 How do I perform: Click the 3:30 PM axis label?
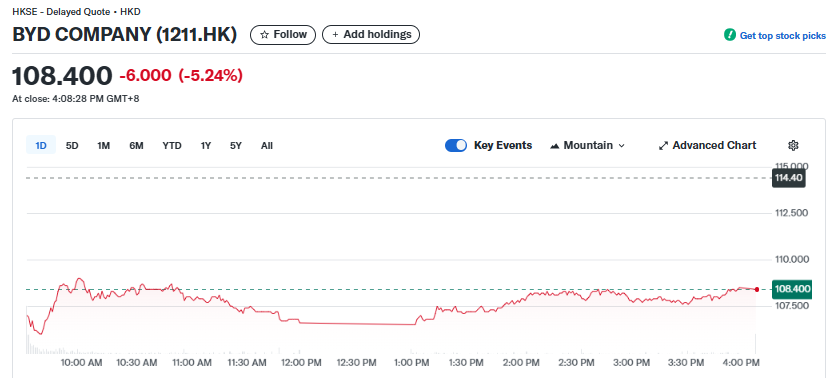pos(686,363)
